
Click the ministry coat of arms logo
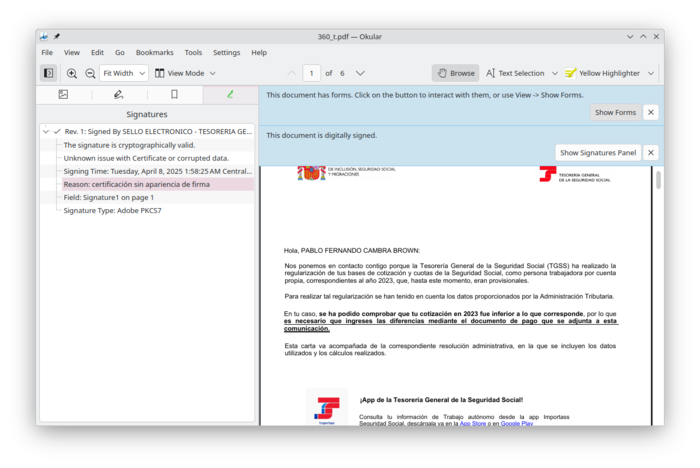tap(311, 173)
